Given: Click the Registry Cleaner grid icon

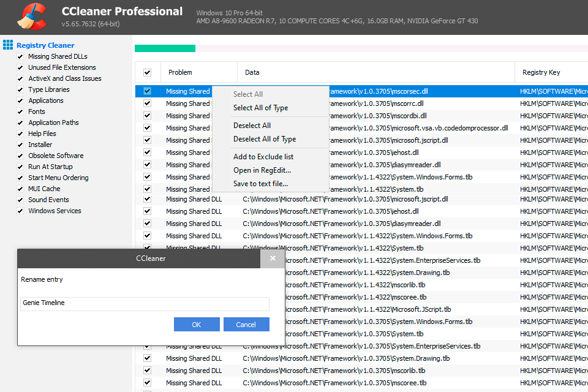Looking at the screenshot, I should 8,45.
